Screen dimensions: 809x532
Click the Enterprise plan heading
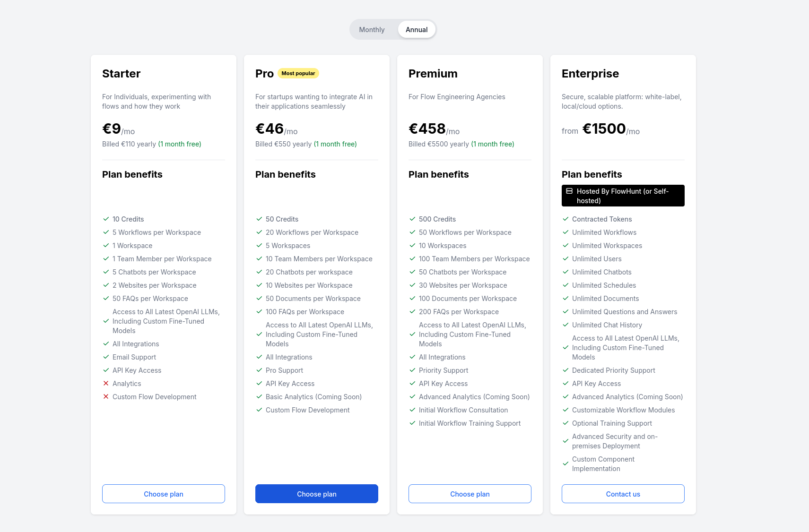[590, 74]
